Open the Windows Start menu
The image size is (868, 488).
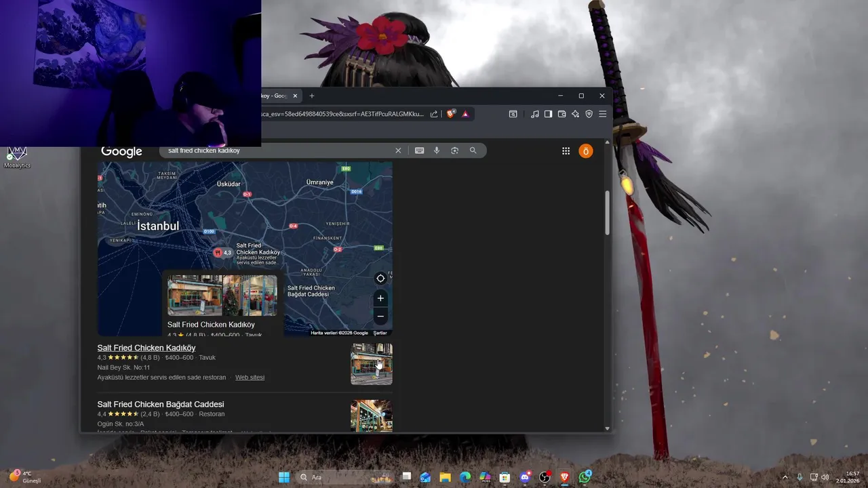coord(284,477)
